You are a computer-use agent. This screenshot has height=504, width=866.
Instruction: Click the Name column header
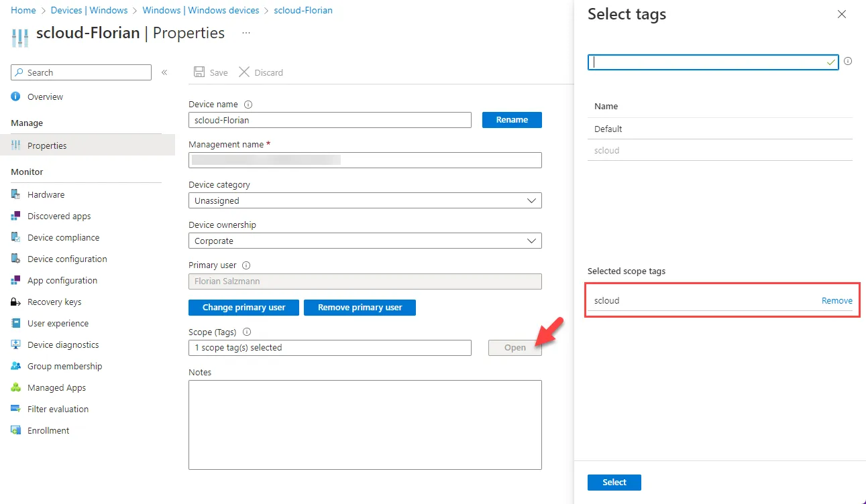[x=606, y=106]
